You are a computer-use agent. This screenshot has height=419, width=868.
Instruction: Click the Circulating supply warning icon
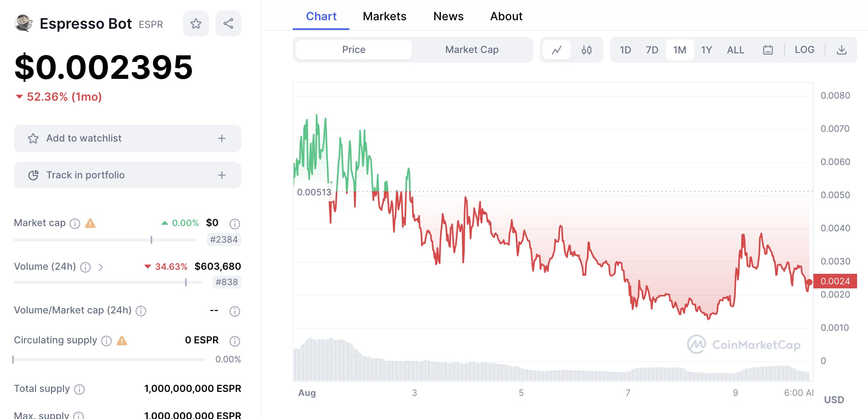point(122,341)
